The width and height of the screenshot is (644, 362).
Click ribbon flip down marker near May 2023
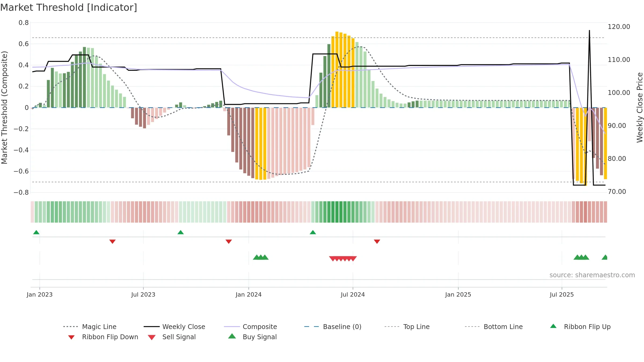pyautogui.click(x=112, y=242)
